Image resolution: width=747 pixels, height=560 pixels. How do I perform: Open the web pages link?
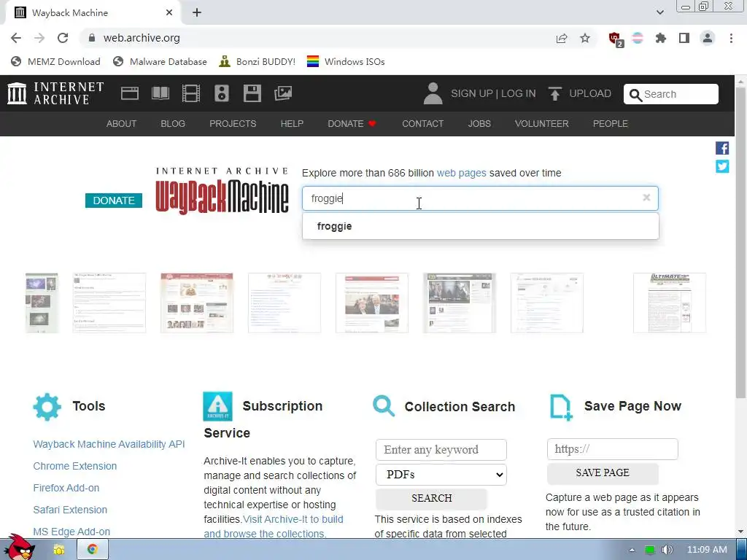point(462,173)
